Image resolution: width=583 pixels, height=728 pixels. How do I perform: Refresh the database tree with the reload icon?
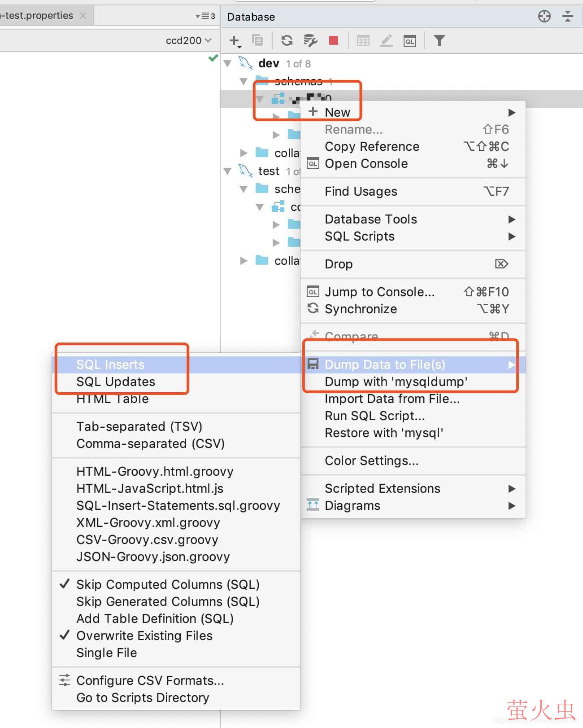[x=287, y=41]
